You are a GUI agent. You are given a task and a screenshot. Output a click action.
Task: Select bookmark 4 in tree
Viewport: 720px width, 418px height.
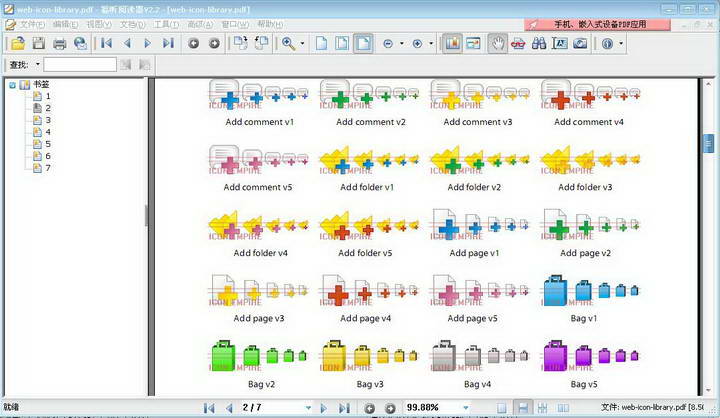pyautogui.click(x=48, y=132)
